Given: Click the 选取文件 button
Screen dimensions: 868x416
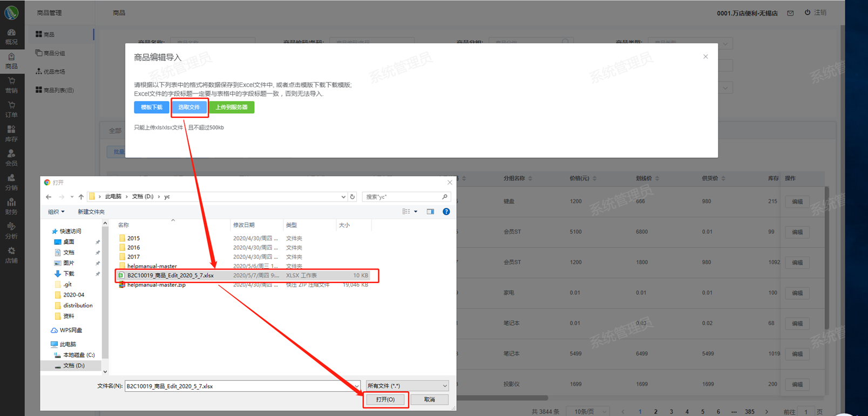Looking at the screenshot, I should (189, 107).
